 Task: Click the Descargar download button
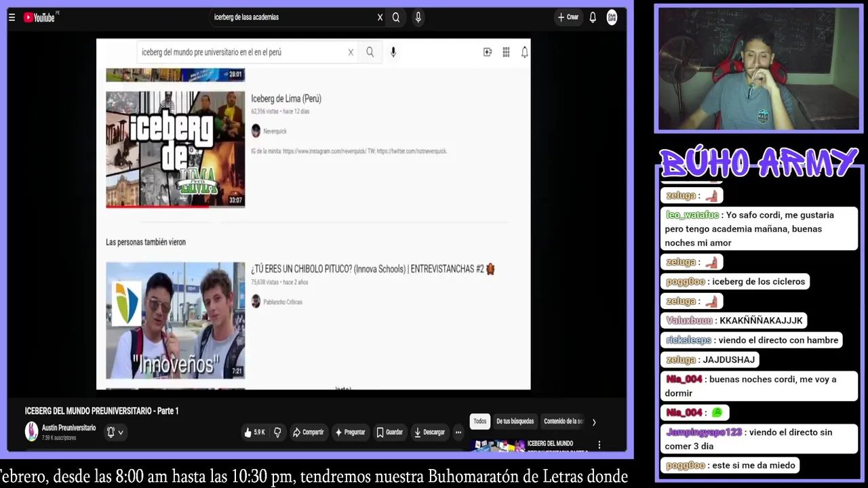430,432
